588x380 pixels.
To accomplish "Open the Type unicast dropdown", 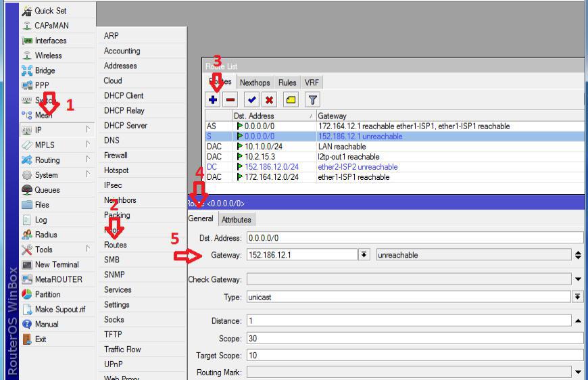I will point(578,297).
